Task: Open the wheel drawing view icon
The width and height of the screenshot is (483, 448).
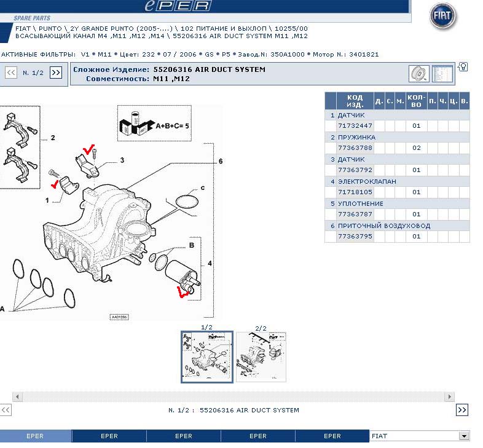Action: 419,74
